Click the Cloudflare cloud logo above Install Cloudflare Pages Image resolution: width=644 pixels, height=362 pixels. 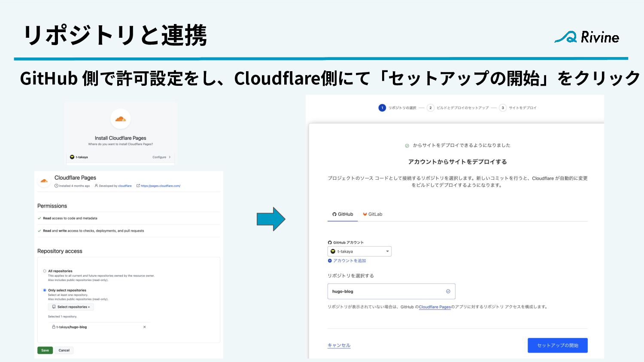pos(121,119)
